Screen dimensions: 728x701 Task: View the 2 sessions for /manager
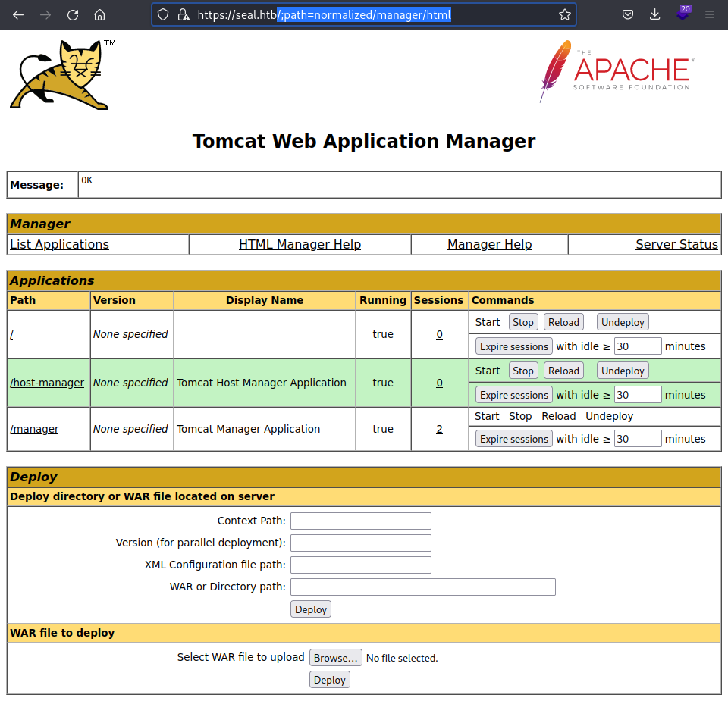(x=439, y=429)
